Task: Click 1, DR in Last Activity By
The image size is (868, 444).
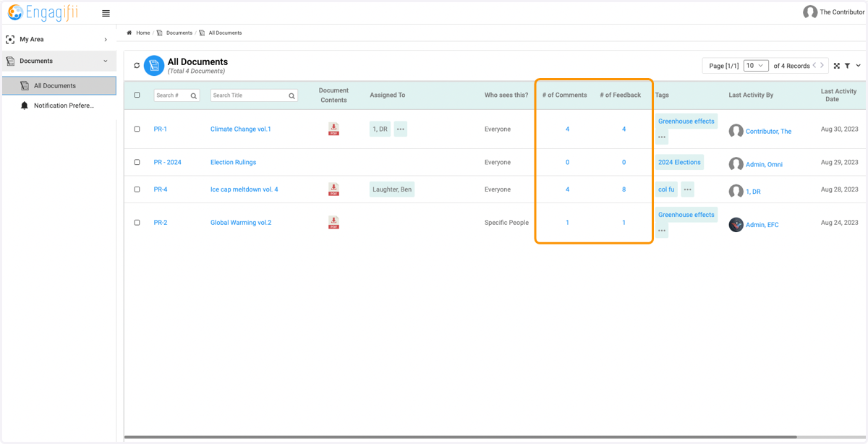Action: tap(753, 192)
